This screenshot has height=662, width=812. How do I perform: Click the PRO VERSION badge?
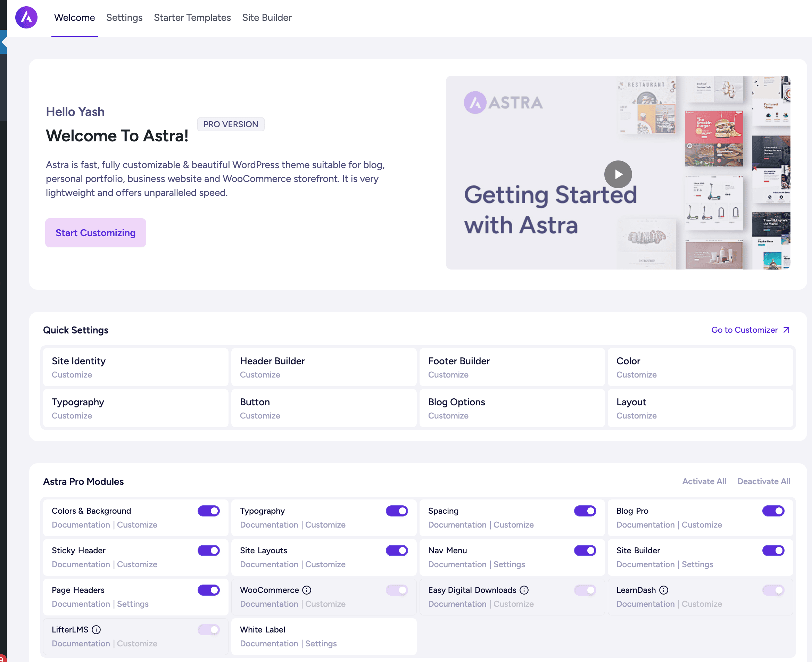click(231, 124)
